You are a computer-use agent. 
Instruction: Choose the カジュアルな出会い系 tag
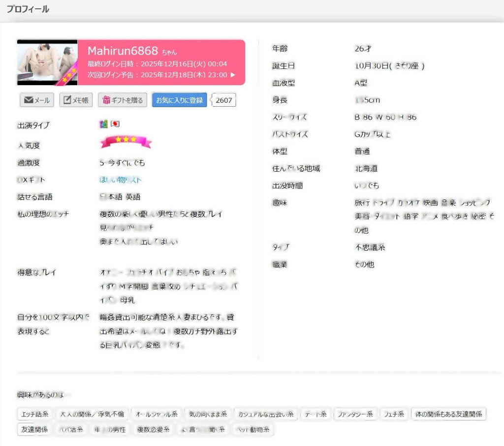coord(266,415)
